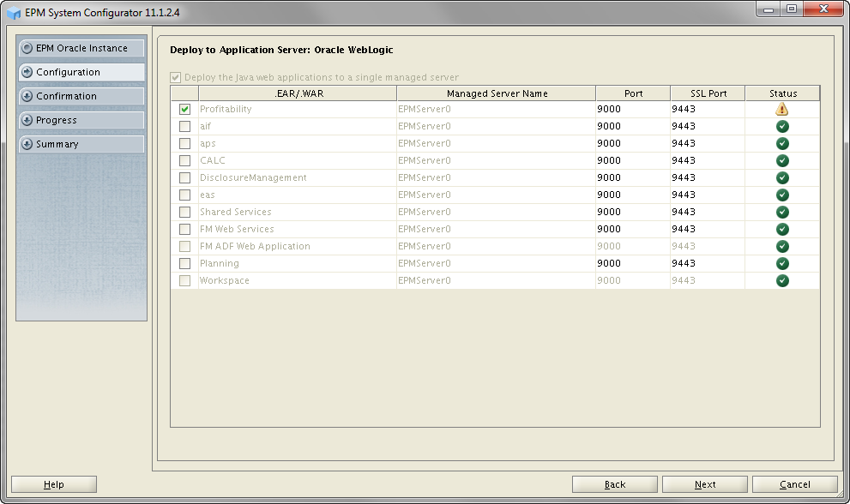Click the Profitability SSL port 9443 field
Screen dimensions: 850x504
(708, 109)
